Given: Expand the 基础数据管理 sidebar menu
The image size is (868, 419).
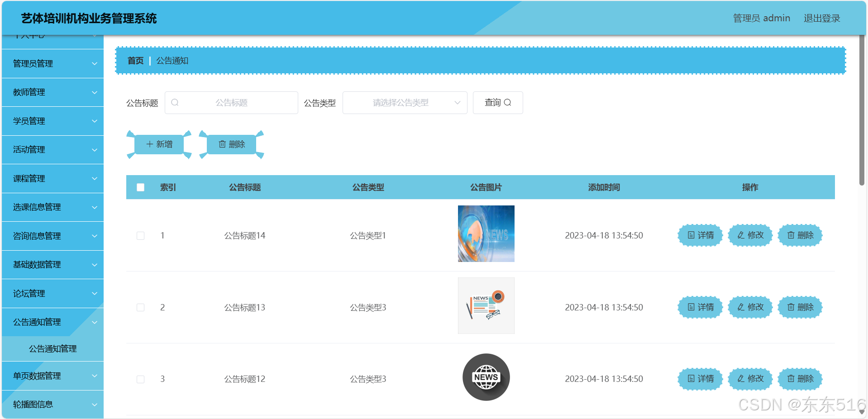Looking at the screenshot, I should (53, 265).
